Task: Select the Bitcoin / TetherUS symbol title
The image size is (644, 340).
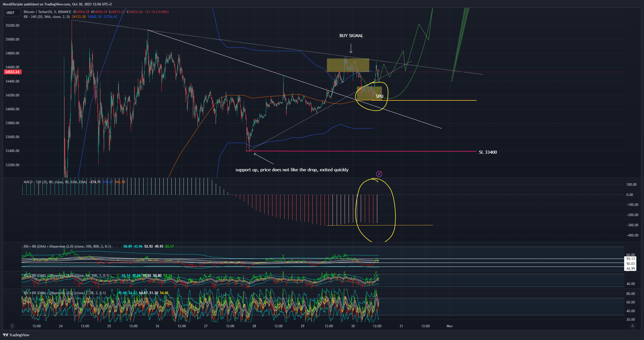Action: 47,12
